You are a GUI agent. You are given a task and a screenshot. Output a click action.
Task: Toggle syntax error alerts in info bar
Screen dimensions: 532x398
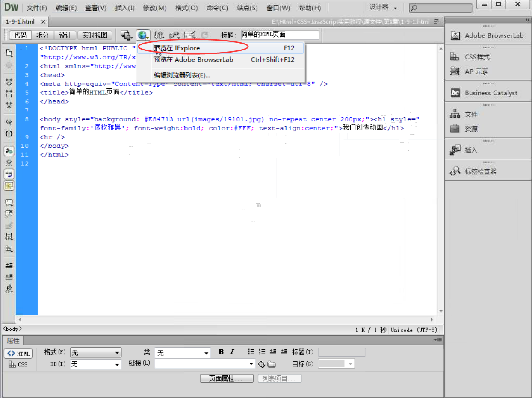[x=9, y=186]
